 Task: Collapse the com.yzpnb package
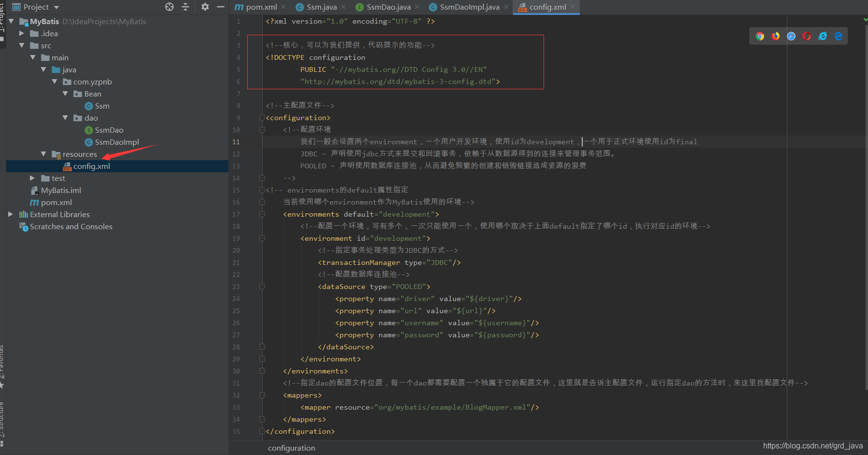[x=55, y=82]
